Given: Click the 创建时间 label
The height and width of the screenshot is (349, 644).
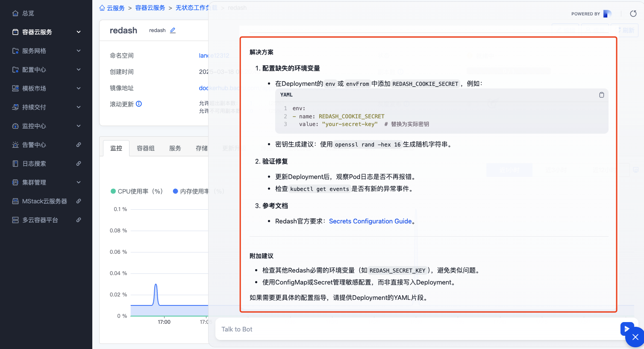Looking at the screenshot, I should (122, 72).
